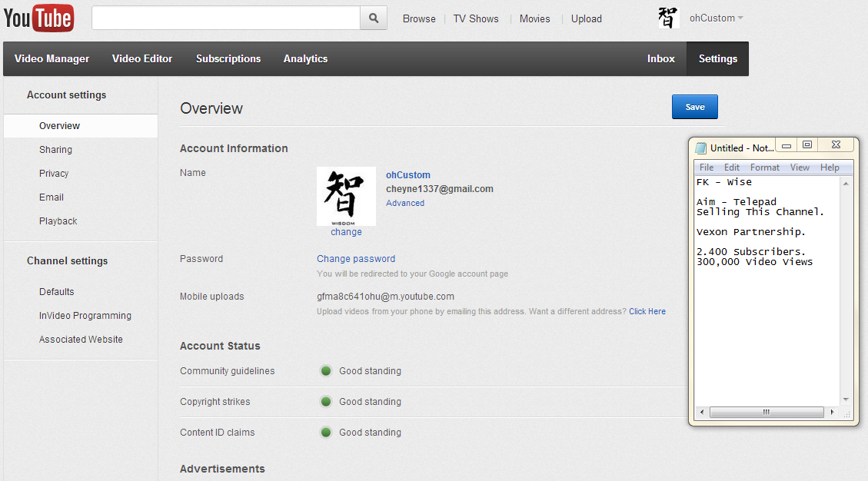Focus the YouTube search field

pyautogui.click(x=226, y=18)
